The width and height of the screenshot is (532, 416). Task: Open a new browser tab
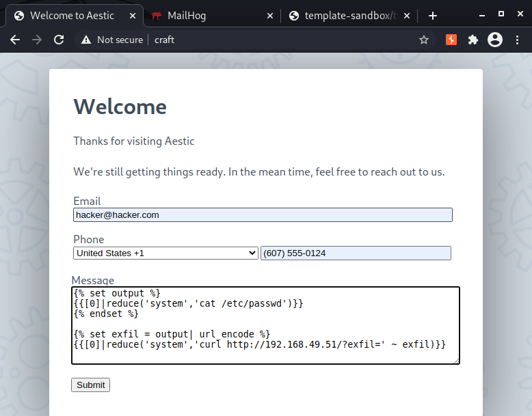tap(433, 16)
